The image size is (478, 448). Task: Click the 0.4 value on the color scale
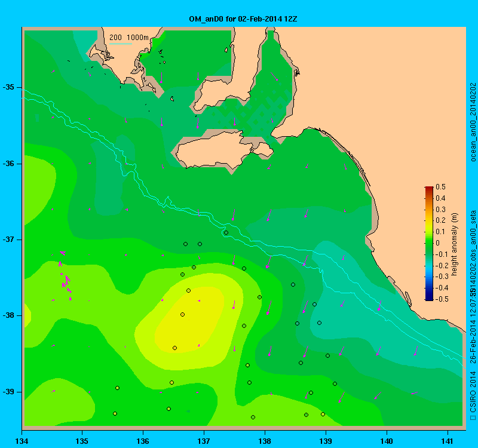click(x=440, y=198)
